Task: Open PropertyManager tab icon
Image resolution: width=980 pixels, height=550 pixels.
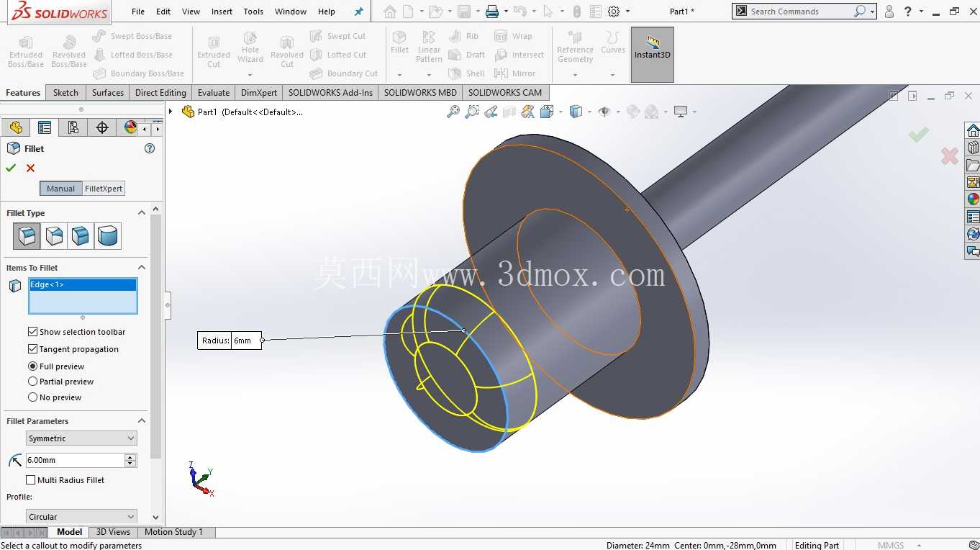Action: coord(45,127)
